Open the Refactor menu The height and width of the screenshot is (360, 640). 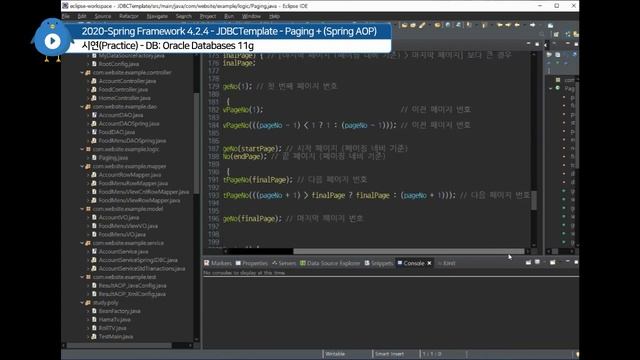click(x=129, y=16)
